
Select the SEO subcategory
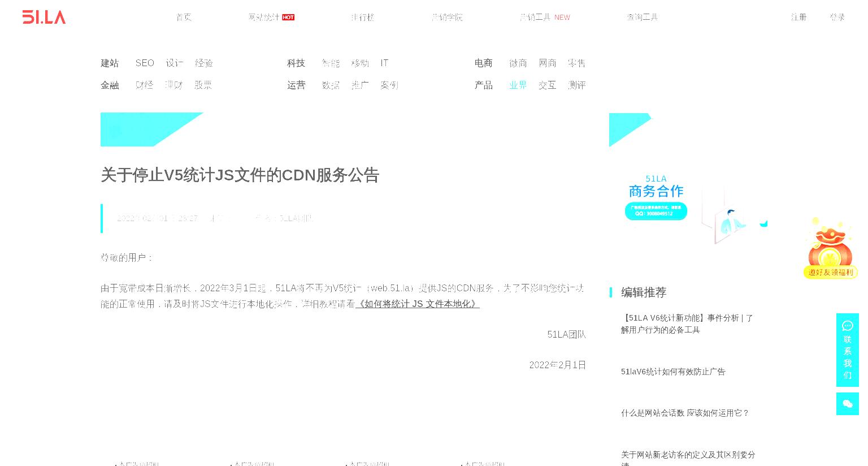pyautogui.click(x=145, y=63)
